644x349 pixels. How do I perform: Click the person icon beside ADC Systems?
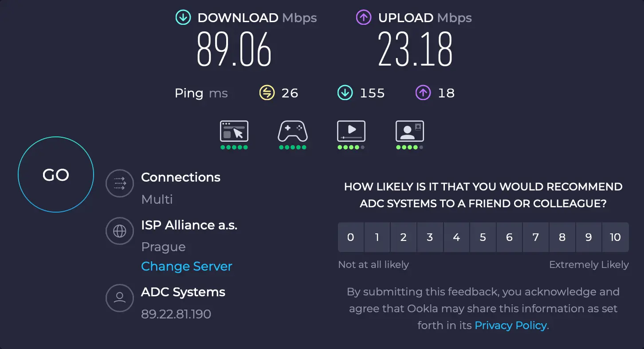[120, 298]
